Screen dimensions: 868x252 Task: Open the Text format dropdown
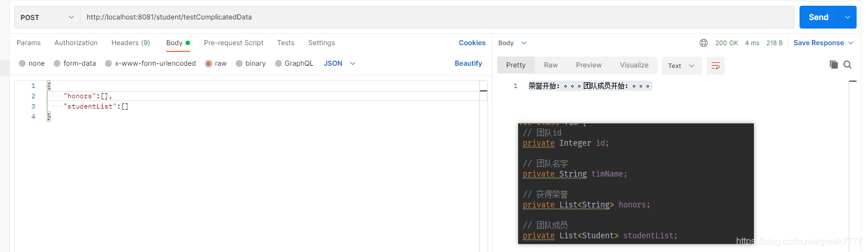pos(681,66)
